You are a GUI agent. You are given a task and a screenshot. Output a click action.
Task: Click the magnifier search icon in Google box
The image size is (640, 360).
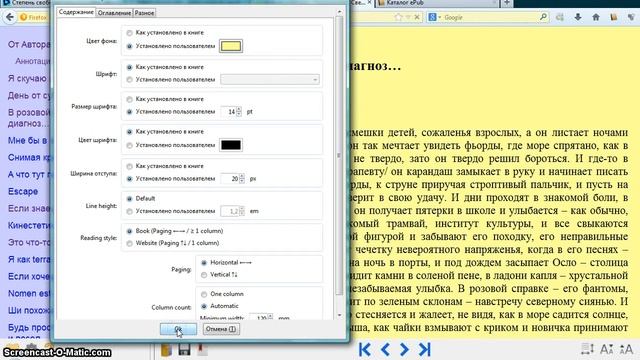pos(543,17)
